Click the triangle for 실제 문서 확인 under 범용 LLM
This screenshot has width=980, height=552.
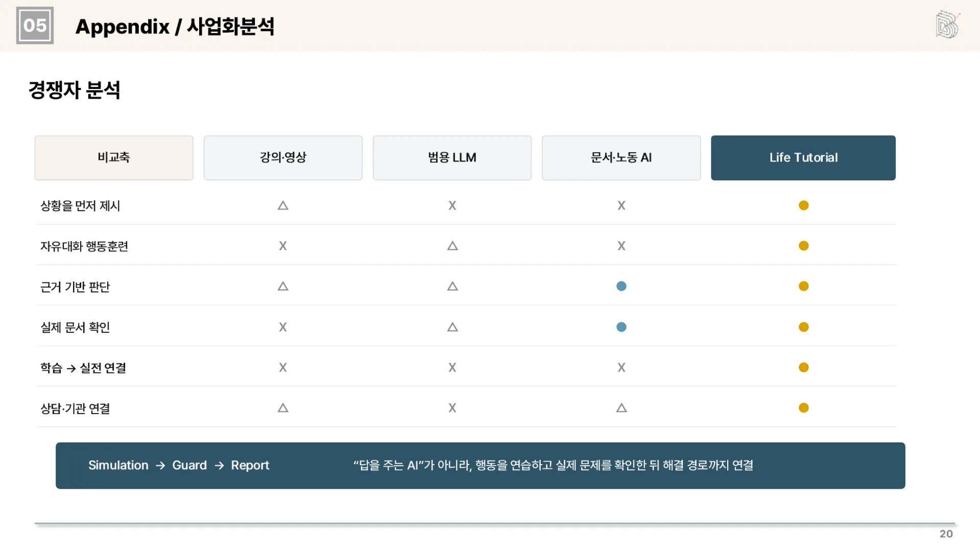452,327
